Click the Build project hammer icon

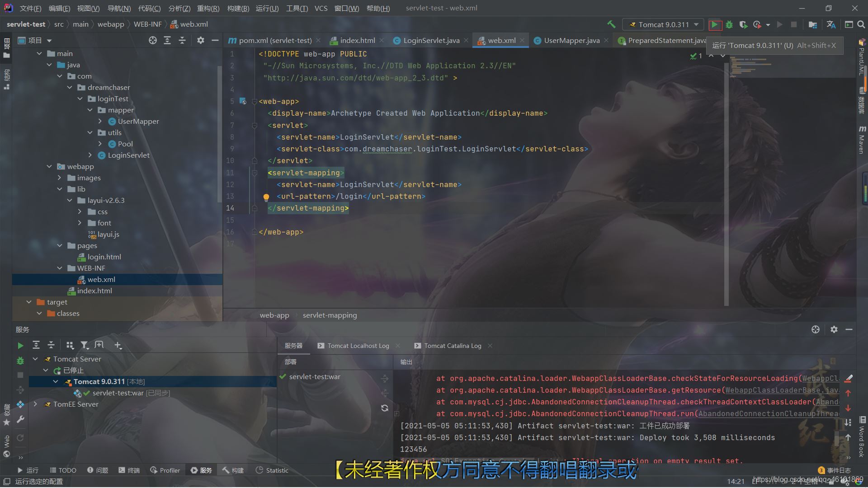[x=611, y=24]
